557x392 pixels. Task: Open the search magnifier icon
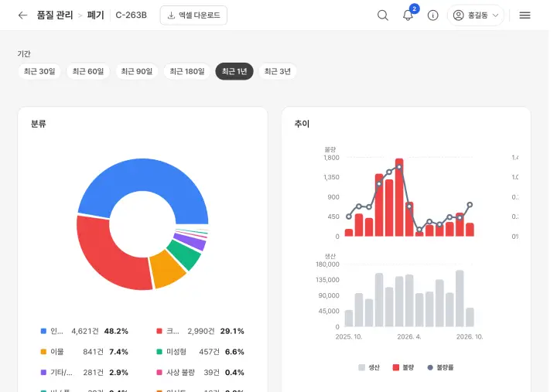point(383,15)
